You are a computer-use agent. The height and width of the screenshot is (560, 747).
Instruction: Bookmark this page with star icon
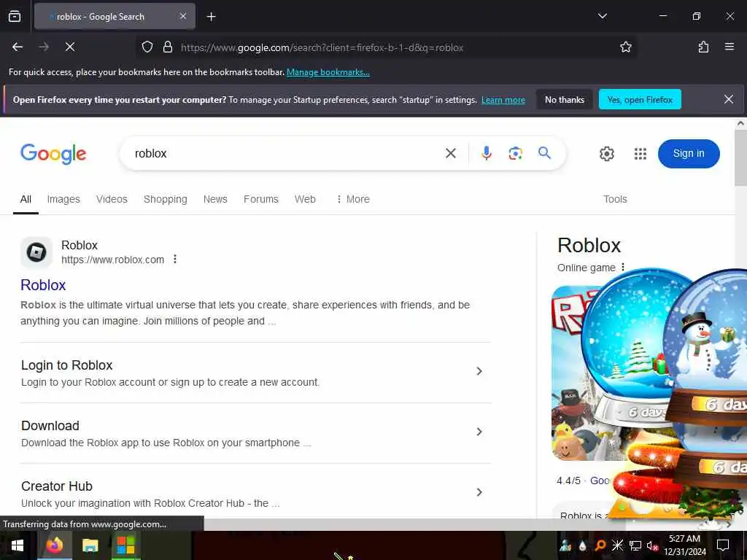coord(625,47)
